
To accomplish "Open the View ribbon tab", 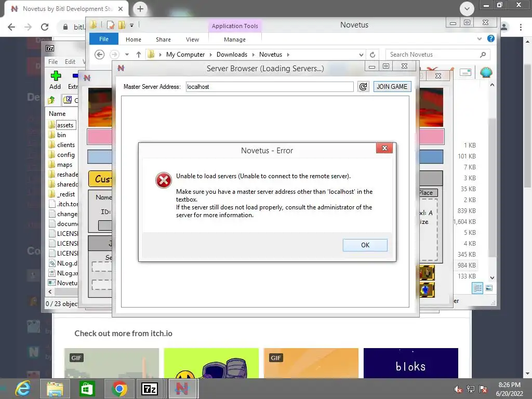I will (192, 39).
